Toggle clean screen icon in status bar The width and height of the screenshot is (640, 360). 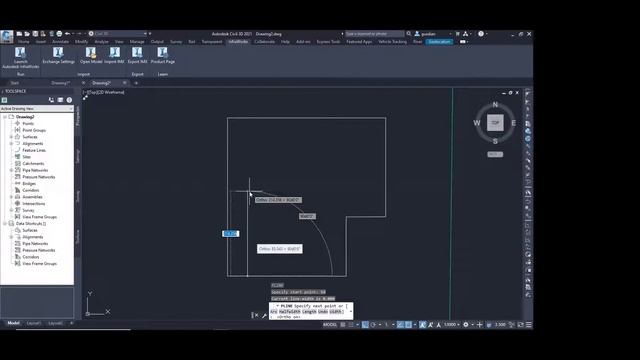(x=520, y=324)
